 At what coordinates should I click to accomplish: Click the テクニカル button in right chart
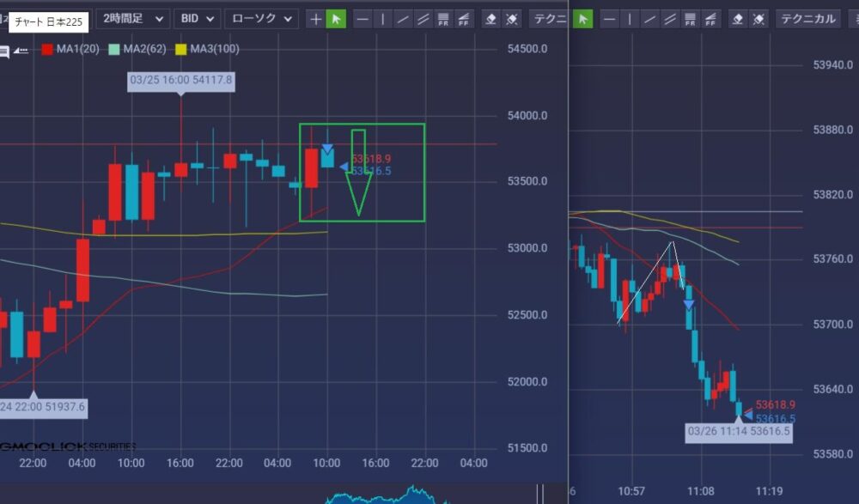[x=807, y=19]
